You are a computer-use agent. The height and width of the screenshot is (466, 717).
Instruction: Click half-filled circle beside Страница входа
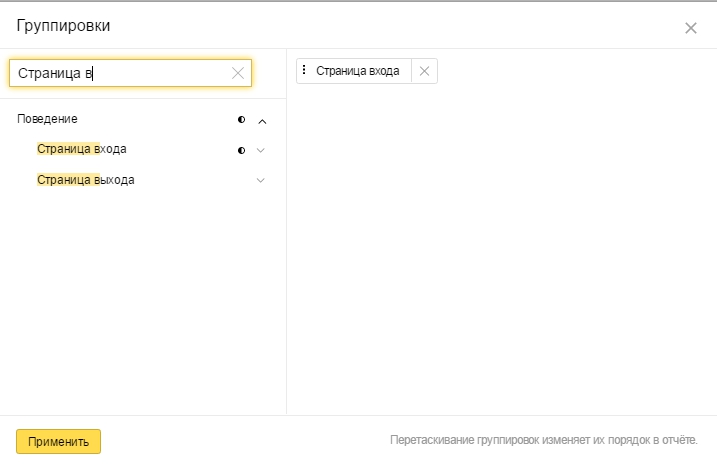click(x=241, y=150)
